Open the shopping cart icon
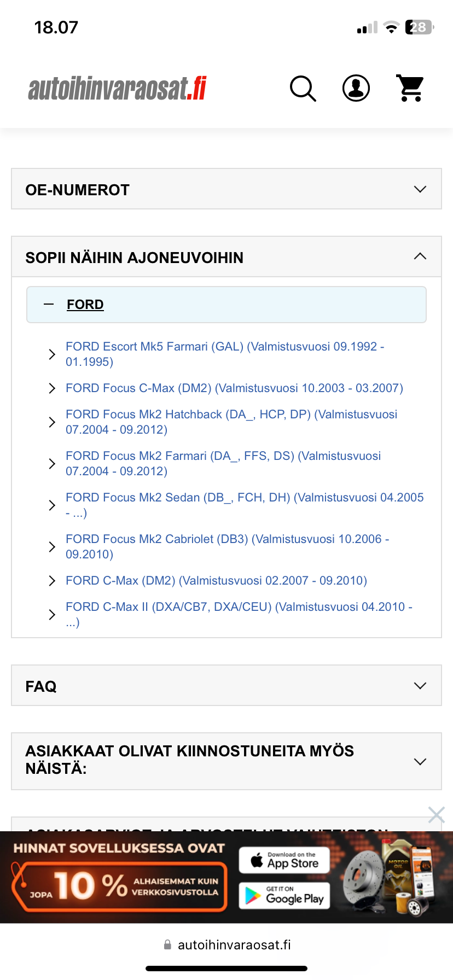Image resolution: width=453 pixels, height=980 pixels. click(x=410, y=89)
